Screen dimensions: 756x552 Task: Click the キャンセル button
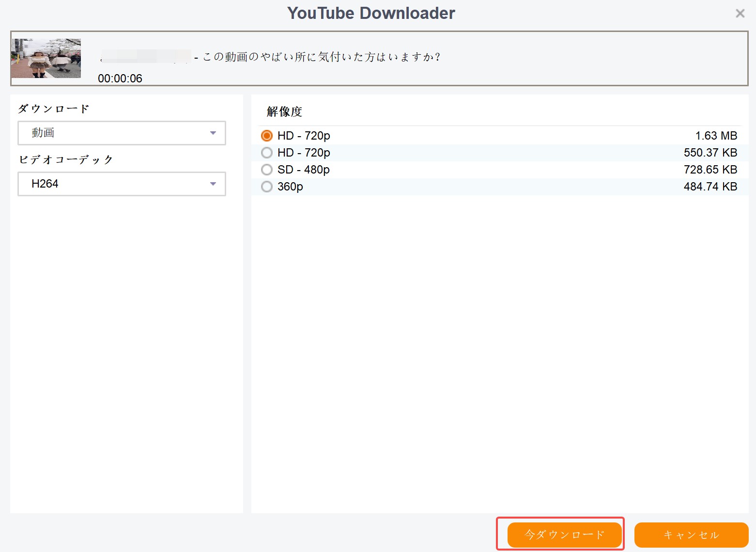[x=691, y=535]
